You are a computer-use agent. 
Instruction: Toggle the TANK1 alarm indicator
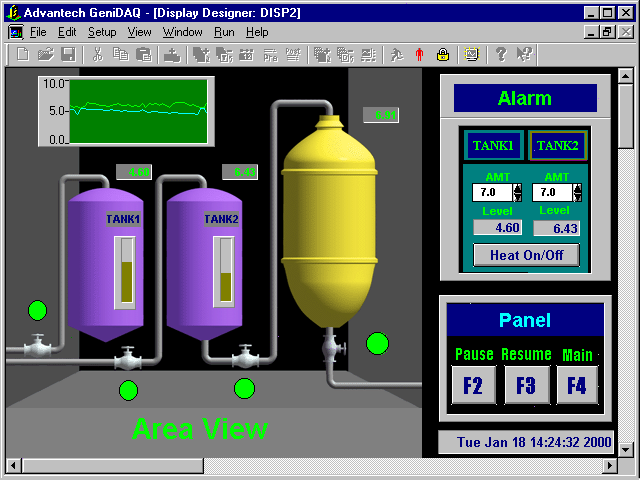[x=493, y=146]
